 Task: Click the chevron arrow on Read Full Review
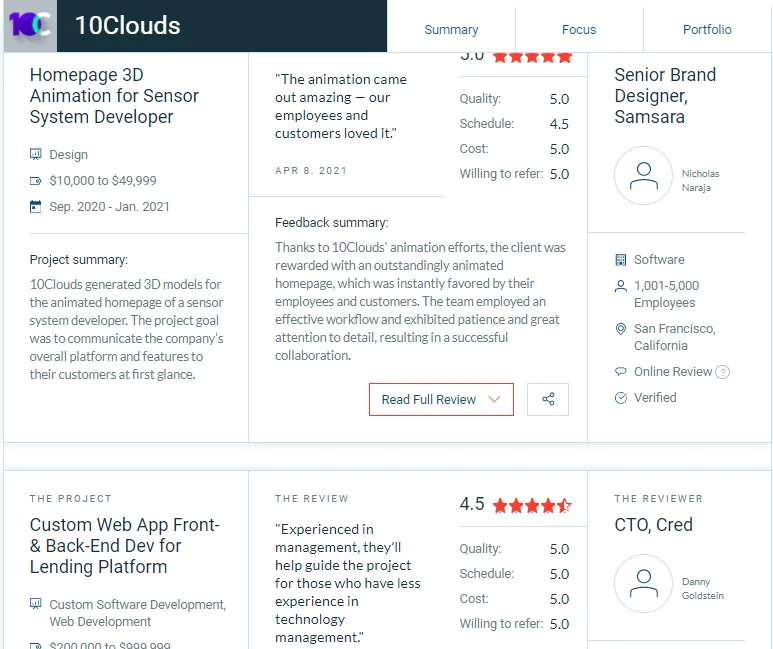click(494, 399)
